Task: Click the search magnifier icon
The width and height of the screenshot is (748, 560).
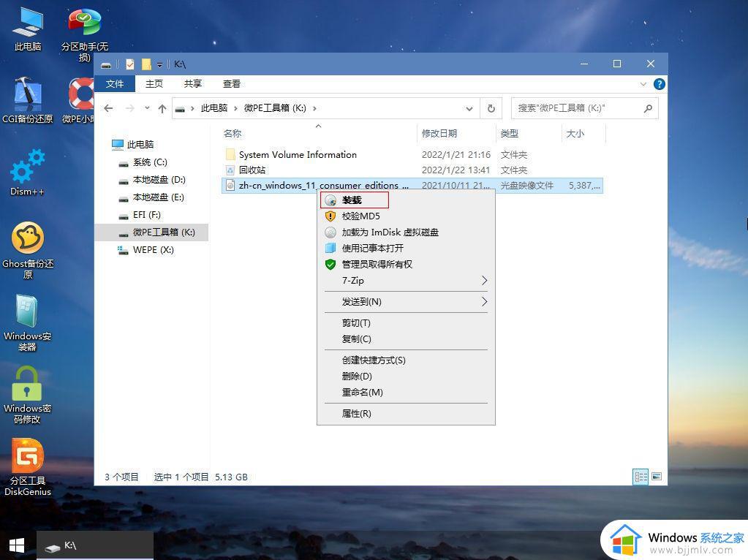Action: point(648,108)
